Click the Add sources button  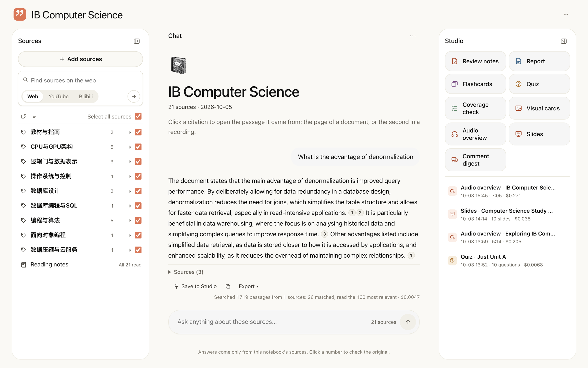point(81,59)
